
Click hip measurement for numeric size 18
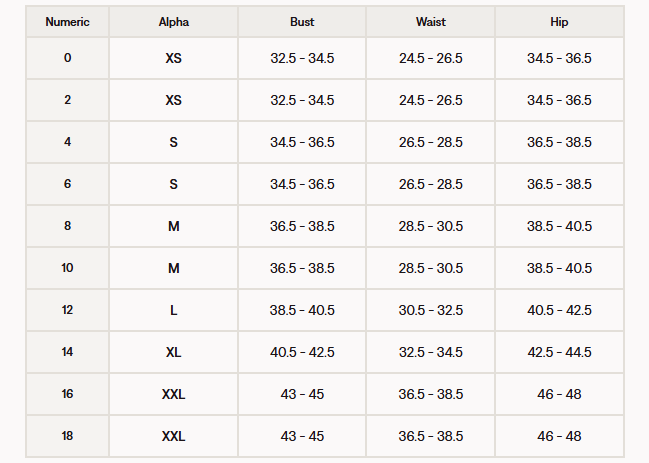[x=559, y=436]
